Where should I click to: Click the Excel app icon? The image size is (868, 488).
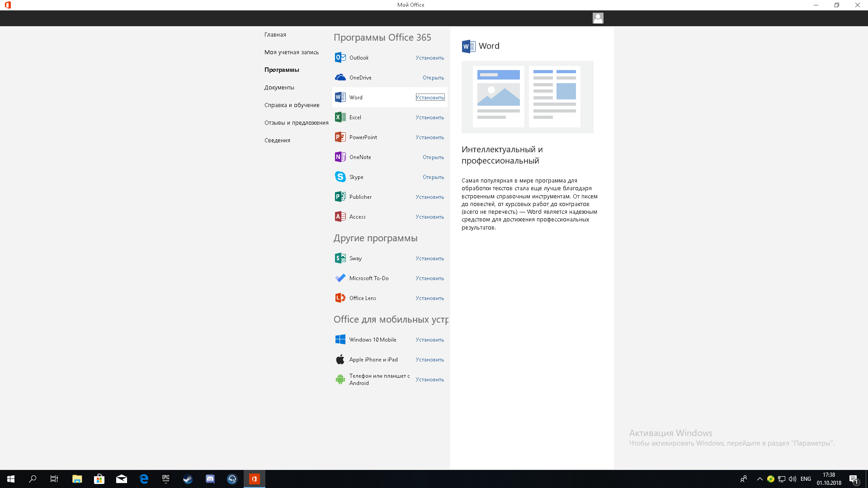coord(340,117)
